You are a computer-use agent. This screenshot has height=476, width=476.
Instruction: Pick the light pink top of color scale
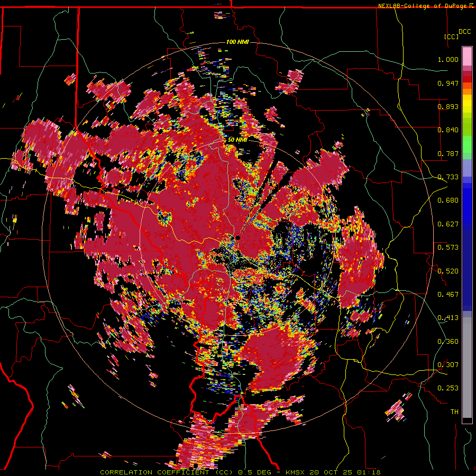[x=467, y=57]
